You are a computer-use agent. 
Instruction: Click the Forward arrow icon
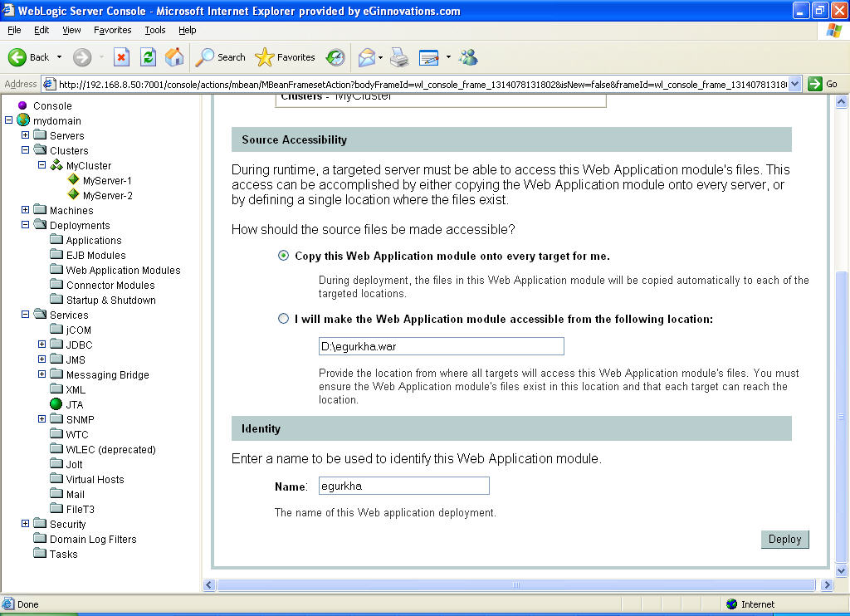[x=82, y=57]
